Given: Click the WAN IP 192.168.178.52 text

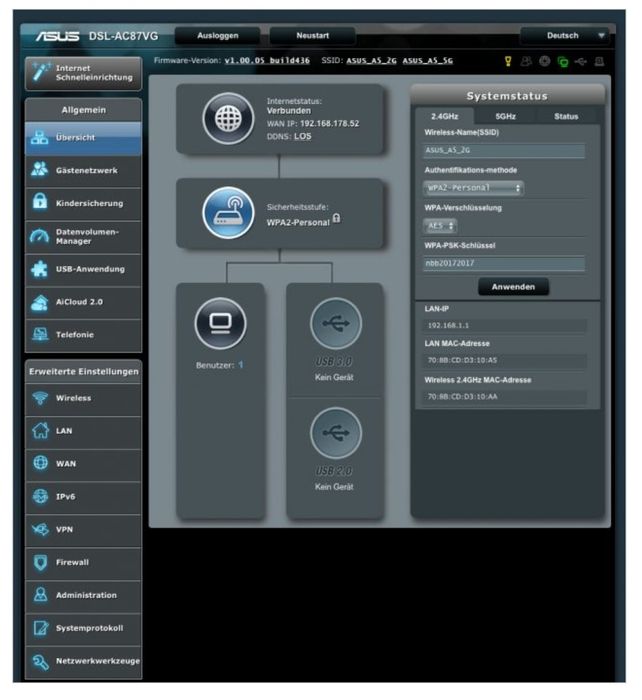Looking at the screenshot, I should coord(329,124).
